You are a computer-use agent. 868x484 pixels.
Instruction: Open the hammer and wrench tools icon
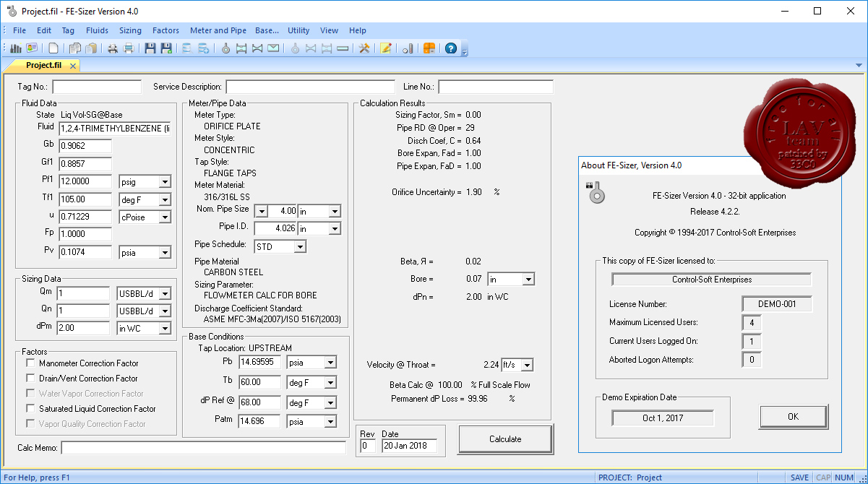[364, 48]
